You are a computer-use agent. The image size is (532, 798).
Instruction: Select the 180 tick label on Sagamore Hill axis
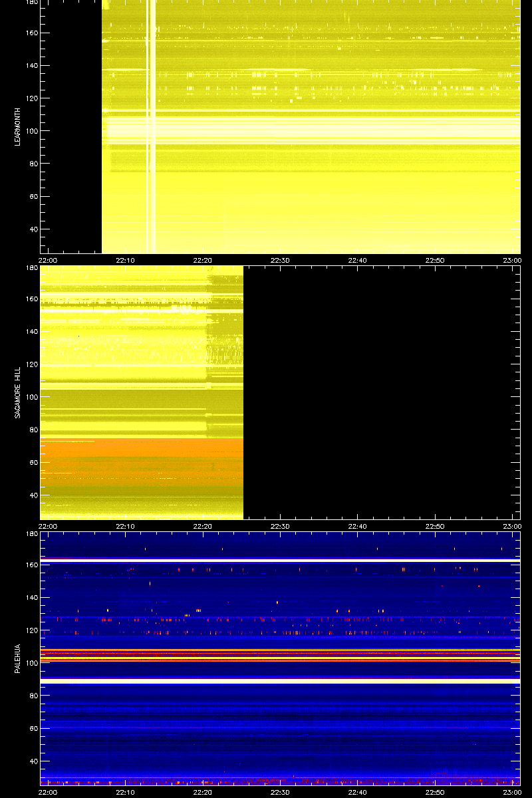click(x=31, y=268)
